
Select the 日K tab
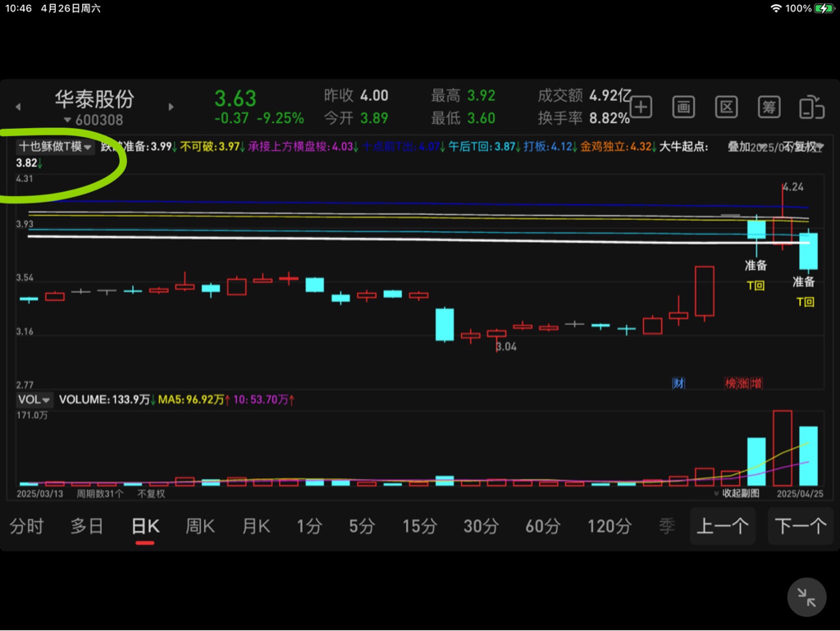coord(145,527)
